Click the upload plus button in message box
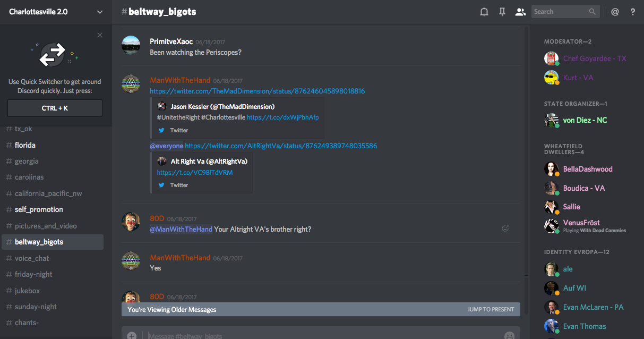 (x=132, y=335)
